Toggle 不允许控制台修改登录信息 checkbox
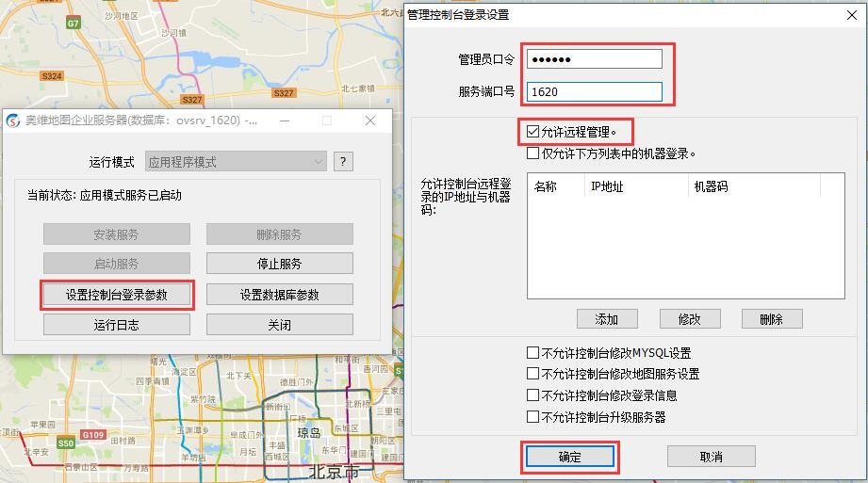This screenshot has width=868, height=483. coord(533,395)
